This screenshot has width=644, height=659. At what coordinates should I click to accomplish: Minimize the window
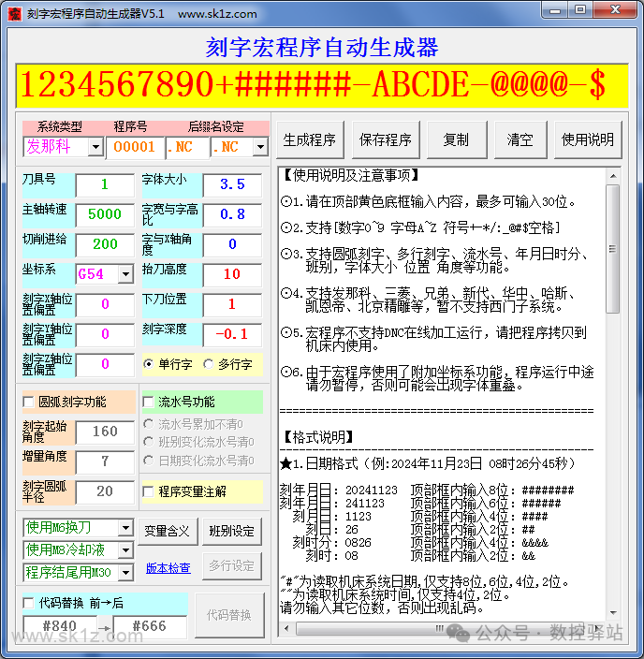coord(555,10)
